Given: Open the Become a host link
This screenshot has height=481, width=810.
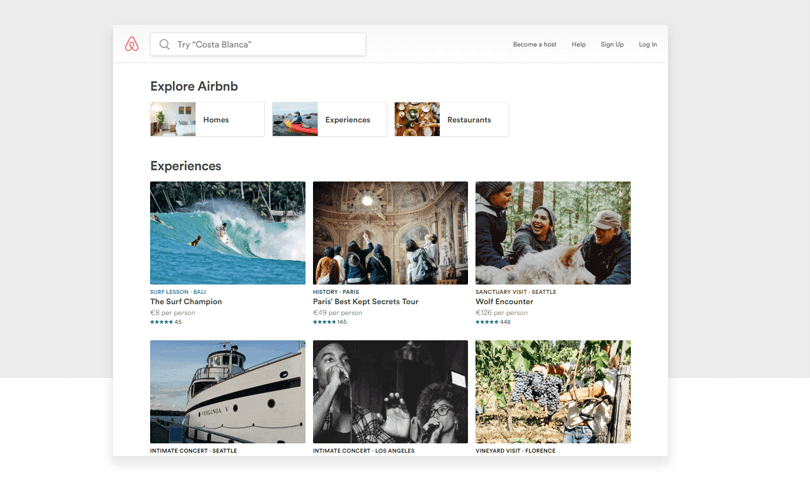Looking at the screenshot, I should (534, 44).
